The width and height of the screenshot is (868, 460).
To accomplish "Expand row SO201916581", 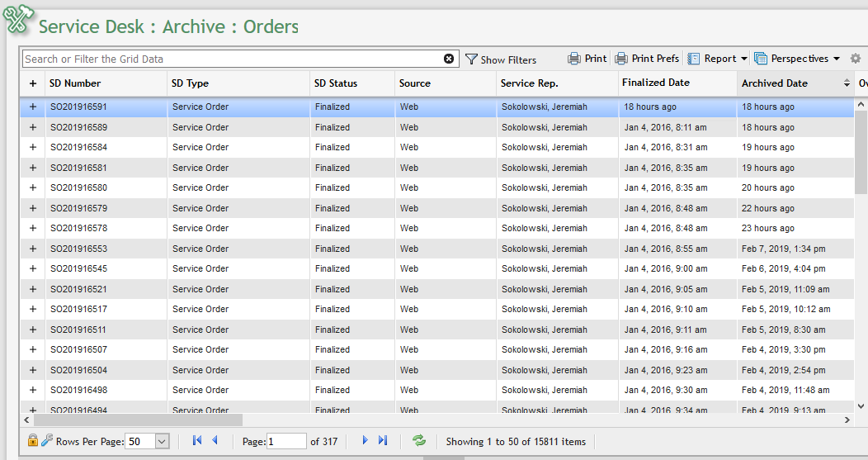I will tap(33, 168).
